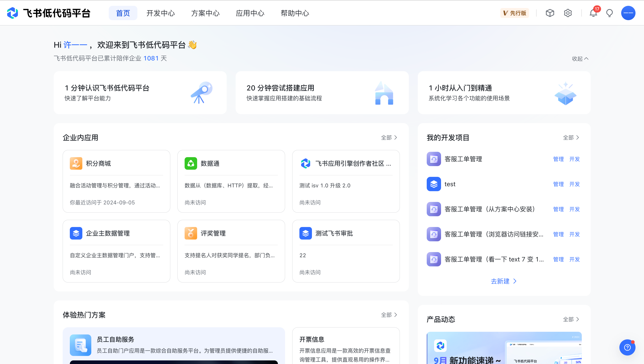Click the open box illustration on 1 小时 card
Screen dimensions: 644x364
tap(565, 94)
